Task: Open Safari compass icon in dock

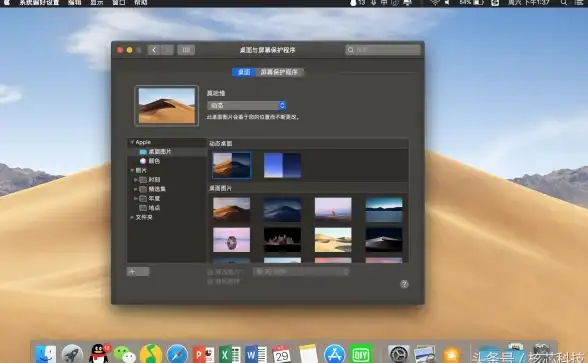Action: (x=177, y=354)
